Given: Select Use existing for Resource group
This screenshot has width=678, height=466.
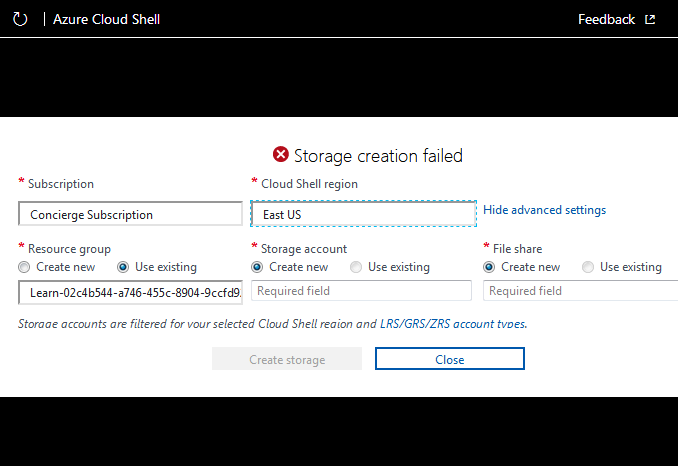Looking at the screenshot, I should (124, 267).
